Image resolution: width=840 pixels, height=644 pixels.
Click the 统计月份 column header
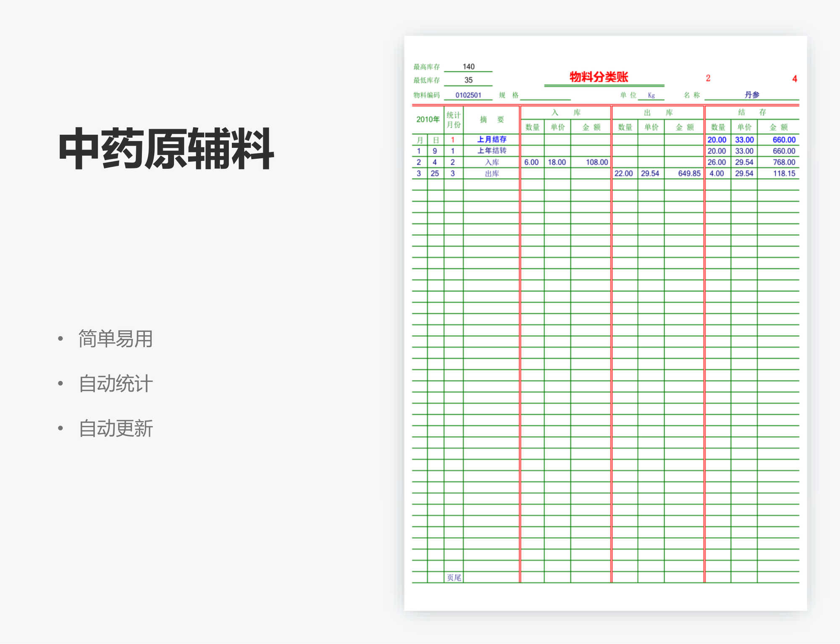coord(454,120)
